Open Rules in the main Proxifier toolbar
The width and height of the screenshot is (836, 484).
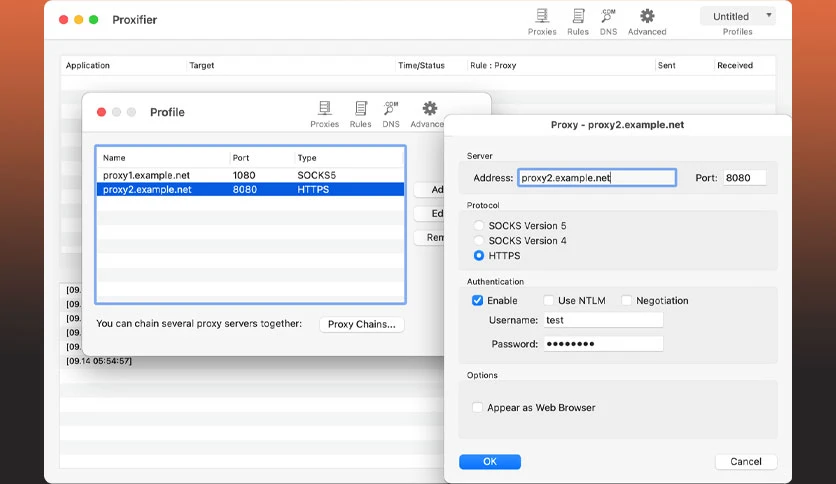(x=578, y=22)
